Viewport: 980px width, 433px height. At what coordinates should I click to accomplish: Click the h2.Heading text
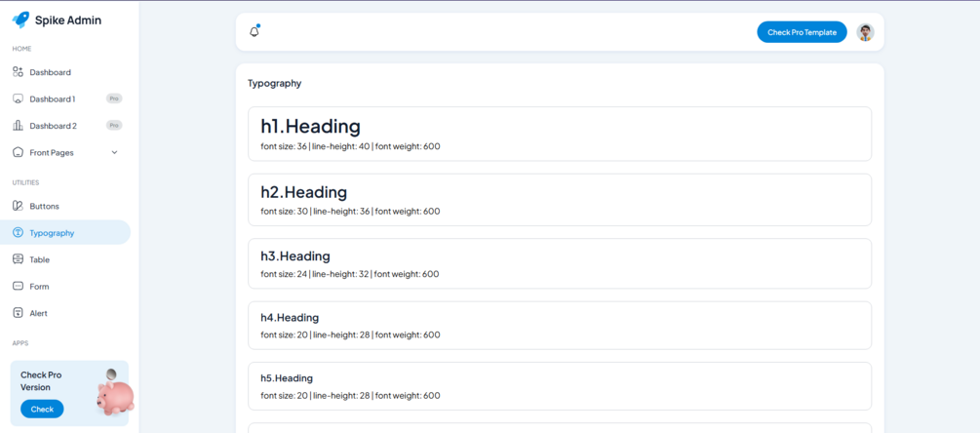tap(303, 191)
